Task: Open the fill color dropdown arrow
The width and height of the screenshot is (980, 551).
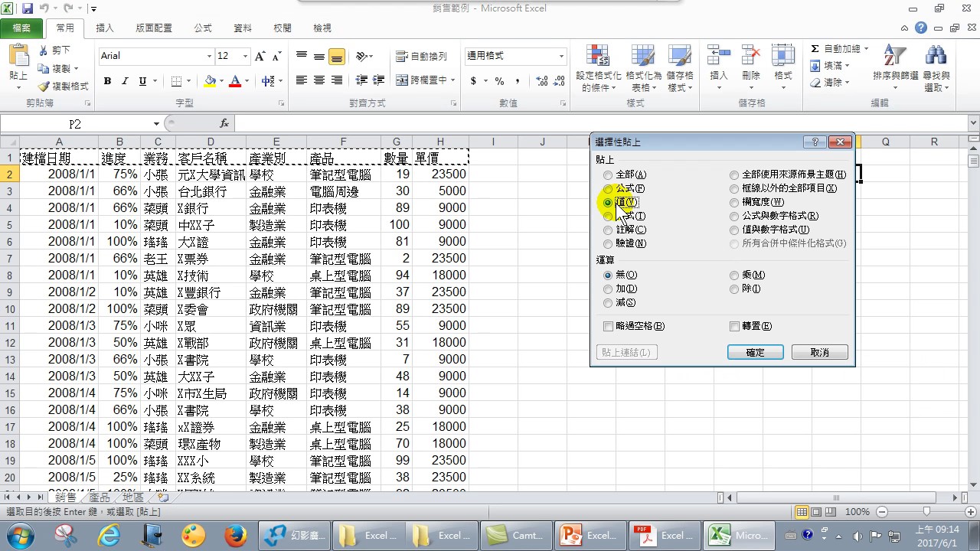Action: tap(221, 81)
